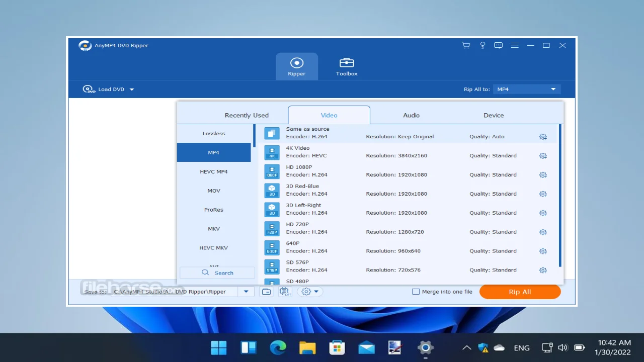Open the shopping cart icon
The height and width of the screenshot is (362, 644).
(x=466, y=45)
